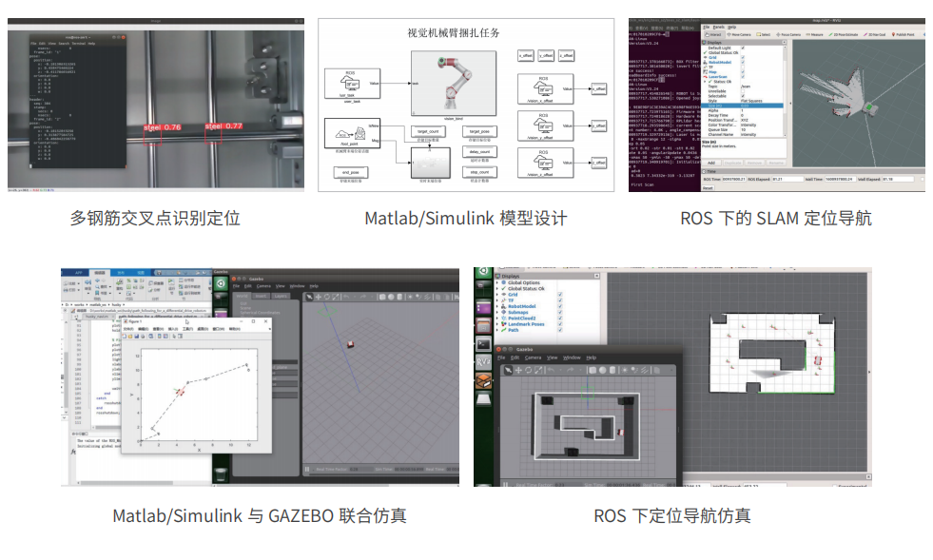Toggle the PointCloud2 display checkbox

tap(560, 319)
